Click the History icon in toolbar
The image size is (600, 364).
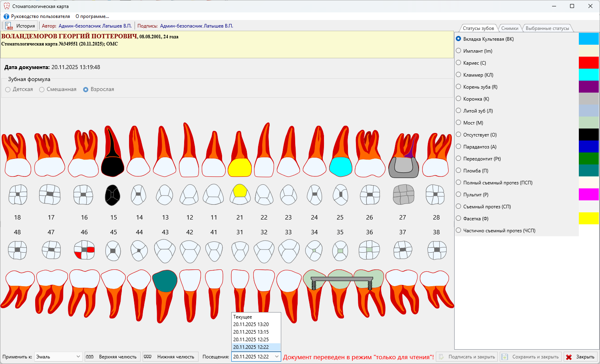9,26
